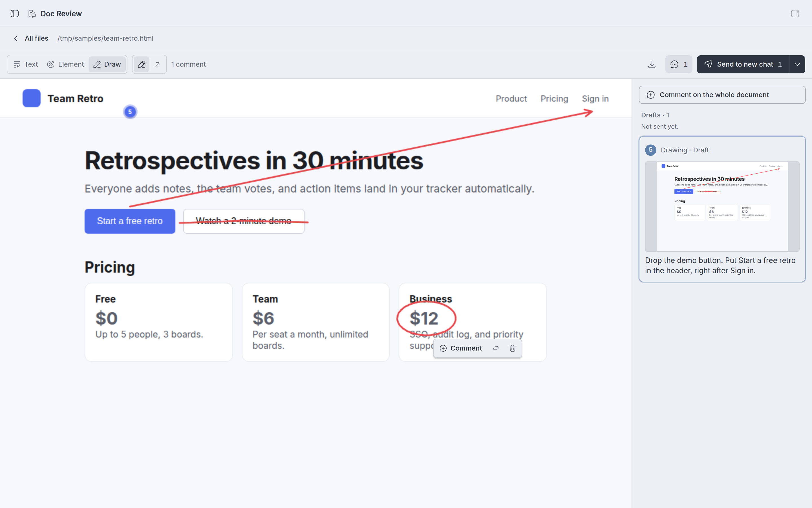Open the Drawing draft thumbnail preview
The width and height of the screenshot is (812, 508).
click(x=722, y=206)
